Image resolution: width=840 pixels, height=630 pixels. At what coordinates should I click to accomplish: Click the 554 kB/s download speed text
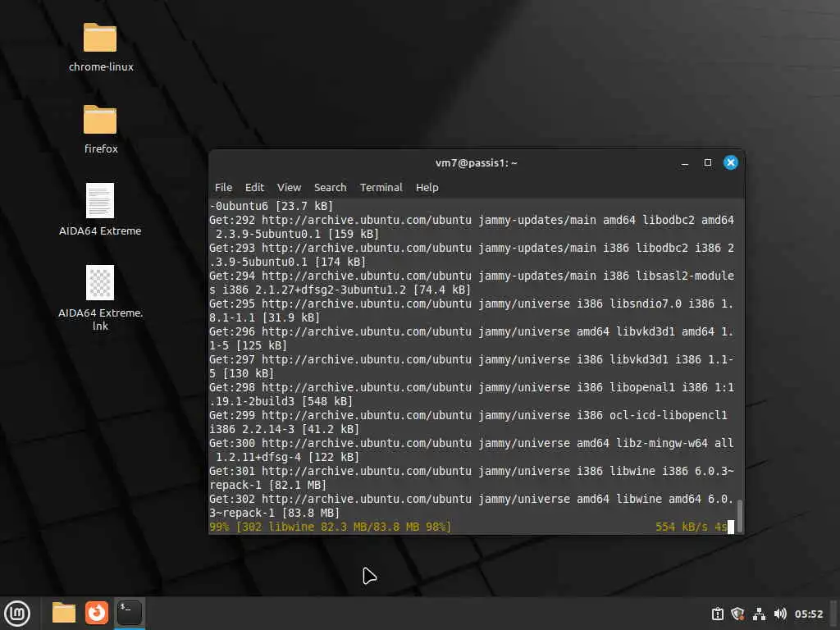[x=682, y=527]
